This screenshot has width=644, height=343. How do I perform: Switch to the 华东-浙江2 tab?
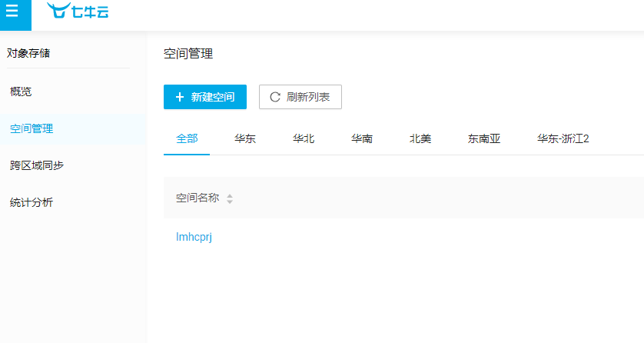[x=563, y=139]
